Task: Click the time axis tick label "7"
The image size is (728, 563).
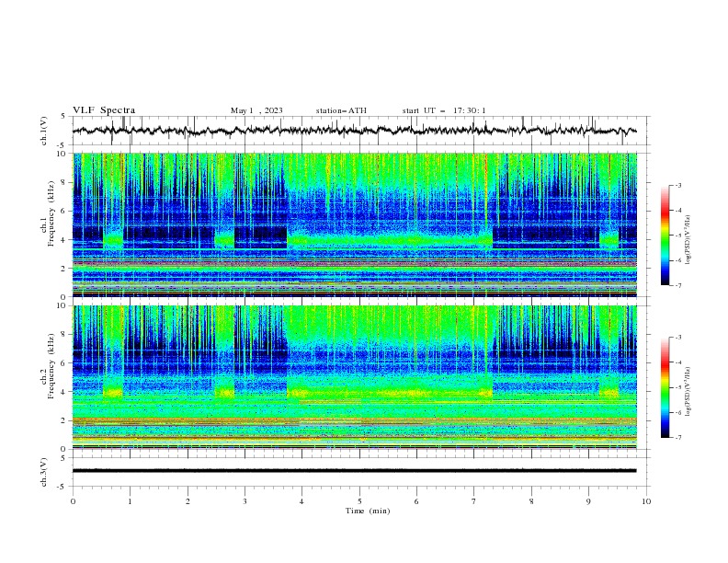Action: pos(474,501)
